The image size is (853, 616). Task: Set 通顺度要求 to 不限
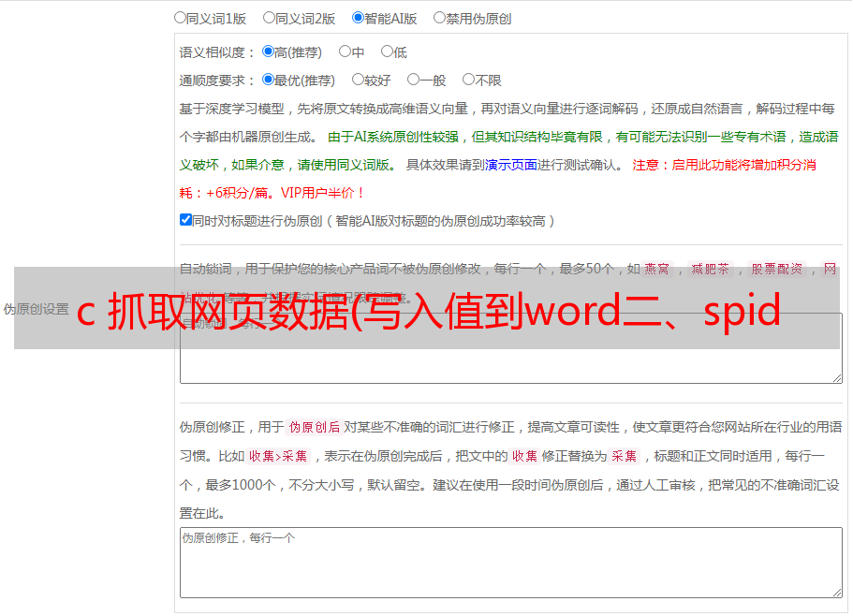click(468, 80)
